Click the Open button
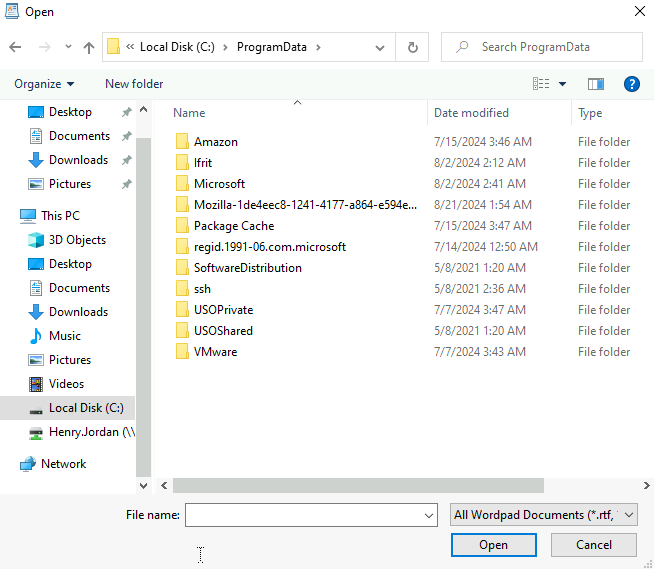This screenshot has width=654, height=569. (x=493, y=545)
